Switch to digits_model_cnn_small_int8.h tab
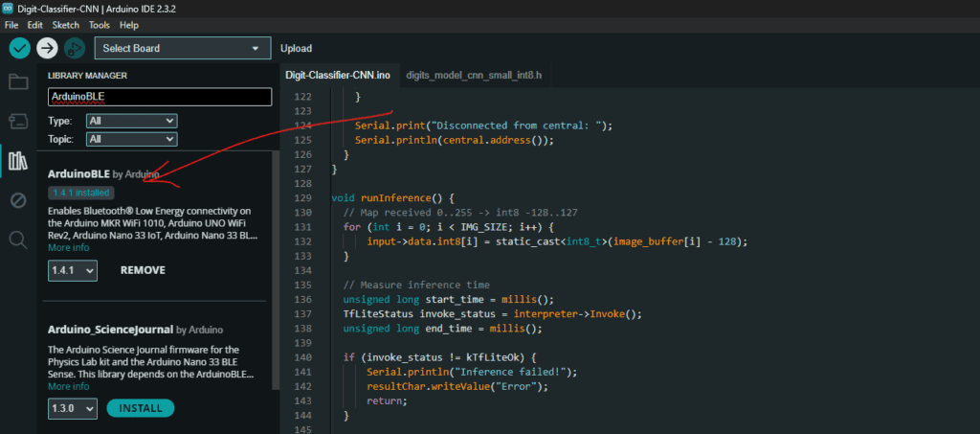Image resolution: width=980 pixels, height=434 pixels. (474, 75)
